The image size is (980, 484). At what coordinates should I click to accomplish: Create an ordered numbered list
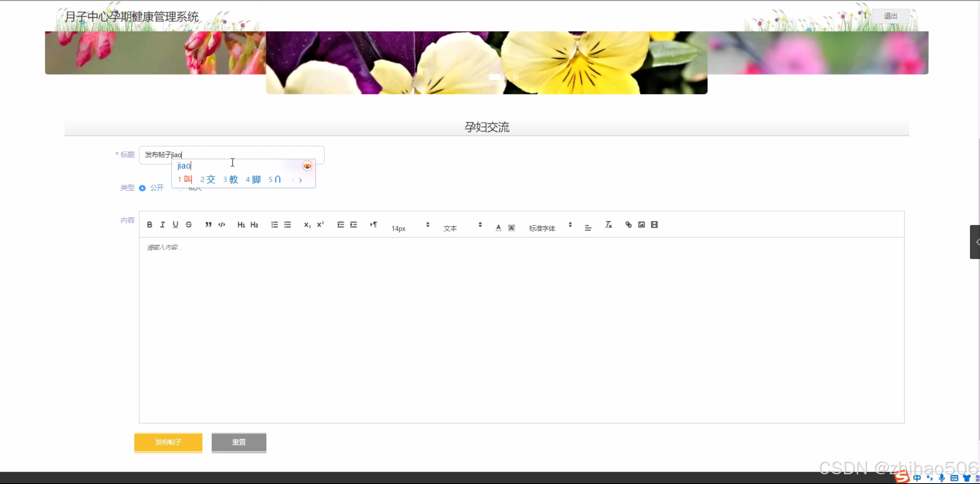click(x=274, y=225)
